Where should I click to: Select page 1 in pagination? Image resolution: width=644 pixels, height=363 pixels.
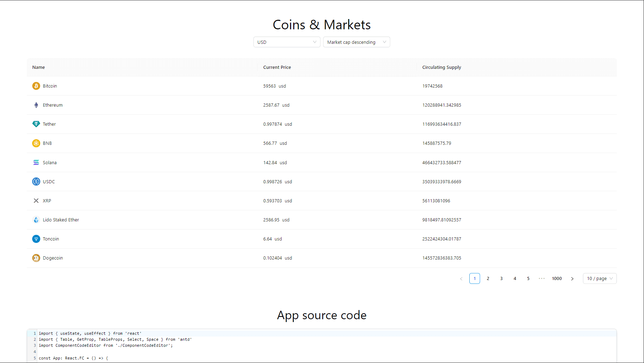[475, 279]
